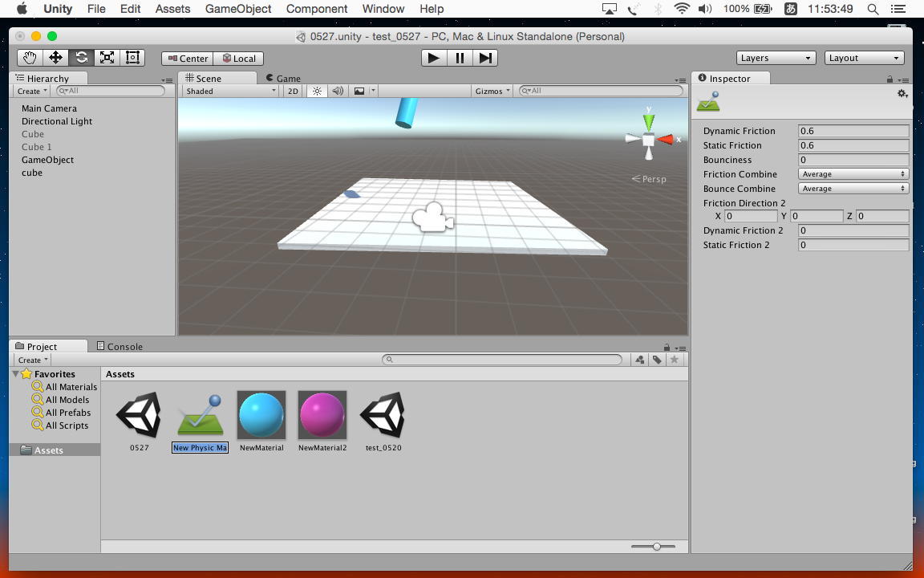The width and height of the screenshot is (924, 578).
Task: Click the Static Friction value field
Action: pos(853,145)
